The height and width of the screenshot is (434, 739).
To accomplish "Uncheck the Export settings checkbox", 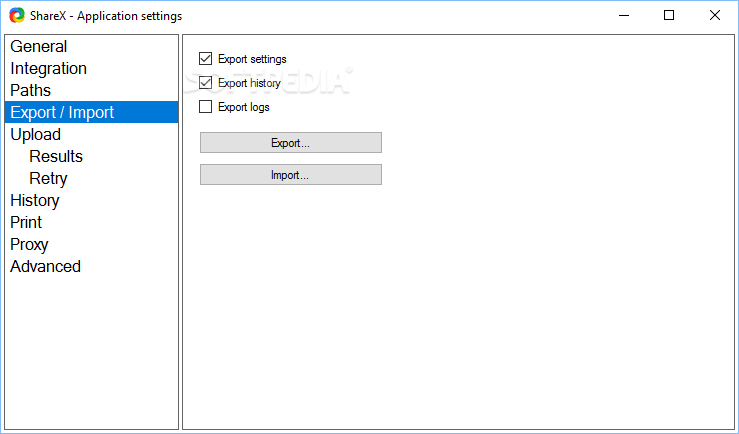I will pos(205,59).
